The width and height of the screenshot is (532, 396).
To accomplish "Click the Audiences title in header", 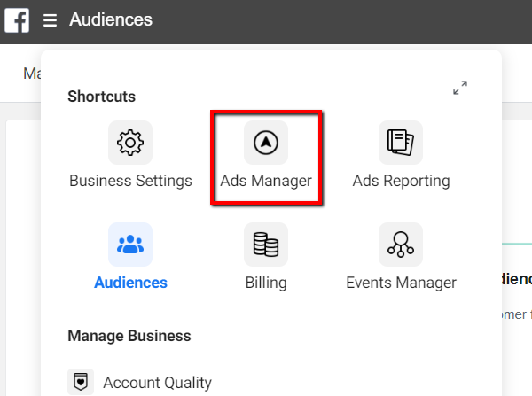I will click(111, 19).
